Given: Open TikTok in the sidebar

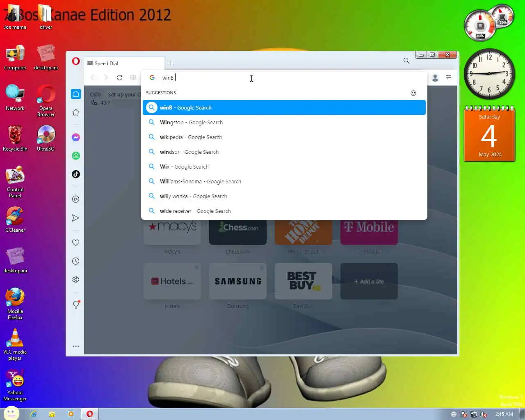Looking at the screenshot, I should point(76,174).
